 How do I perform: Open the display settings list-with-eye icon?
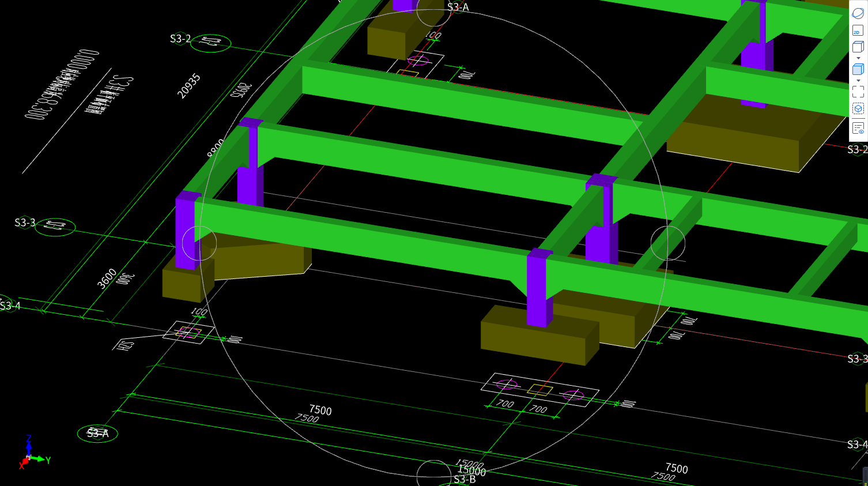coord(858,128)
